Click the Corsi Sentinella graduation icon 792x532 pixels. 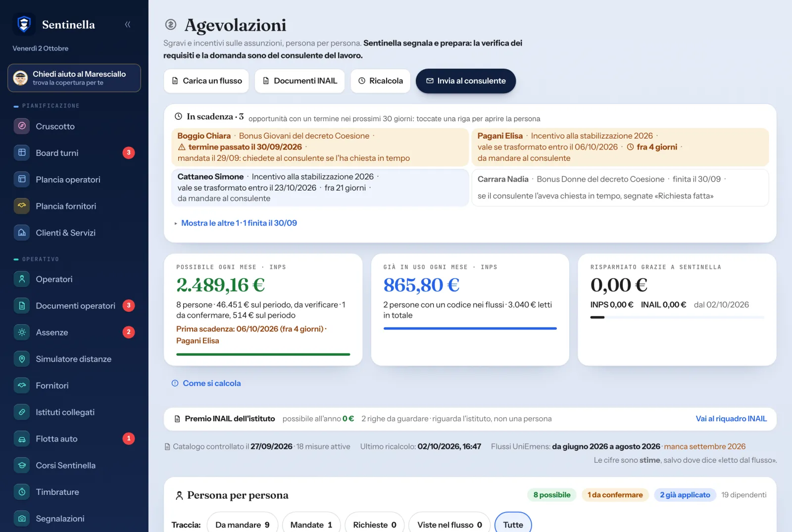point(22,465)
